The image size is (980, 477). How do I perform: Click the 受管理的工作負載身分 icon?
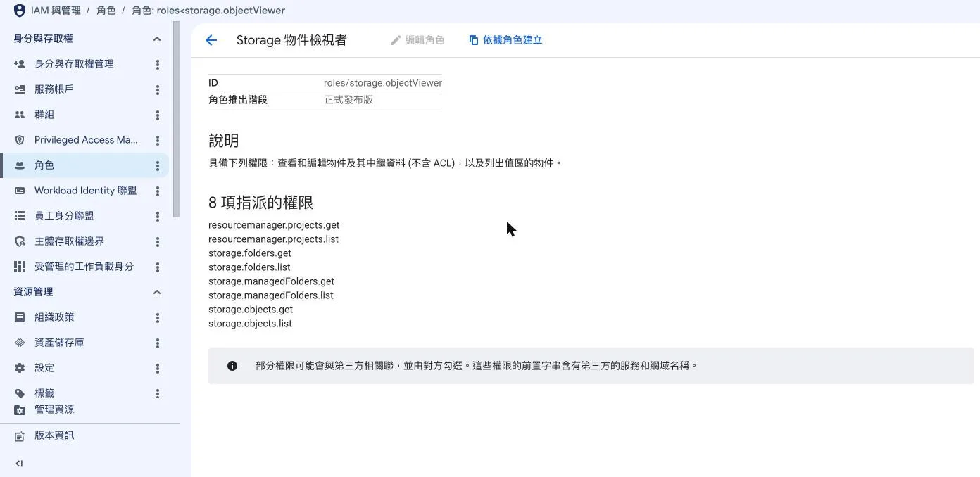pos(20,267)
